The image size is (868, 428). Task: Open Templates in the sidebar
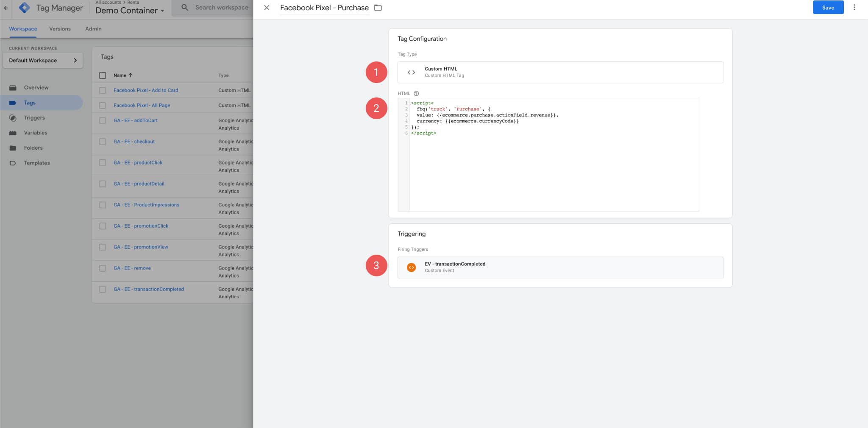[37, 163]
